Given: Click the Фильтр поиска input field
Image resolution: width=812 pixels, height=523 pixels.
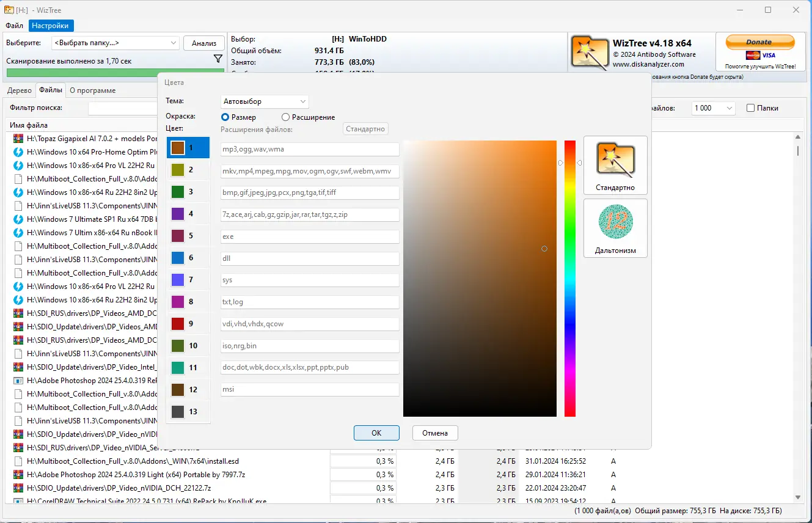Looking at the screenshot, I should click(x=123, y=108).
